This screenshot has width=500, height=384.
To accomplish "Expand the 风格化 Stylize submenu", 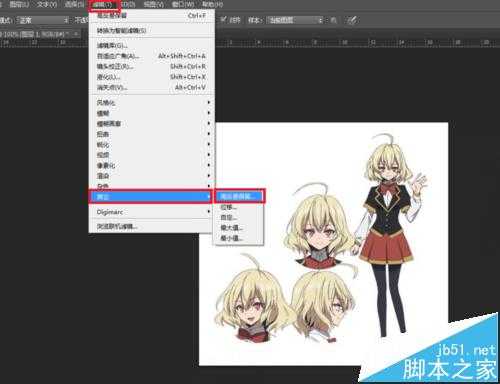I will click(x=152, y=103).
